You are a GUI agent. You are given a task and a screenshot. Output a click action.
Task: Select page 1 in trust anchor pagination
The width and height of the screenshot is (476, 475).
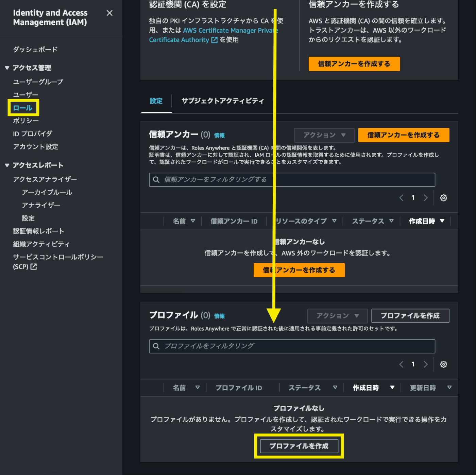pyautogui.click(x=413, y=198)
